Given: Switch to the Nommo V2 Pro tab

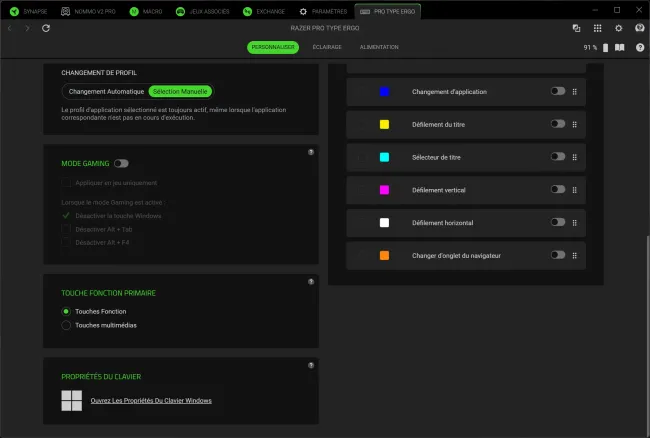Looking at the screenshot, I should pyautogui.click(x=88, y=12).
